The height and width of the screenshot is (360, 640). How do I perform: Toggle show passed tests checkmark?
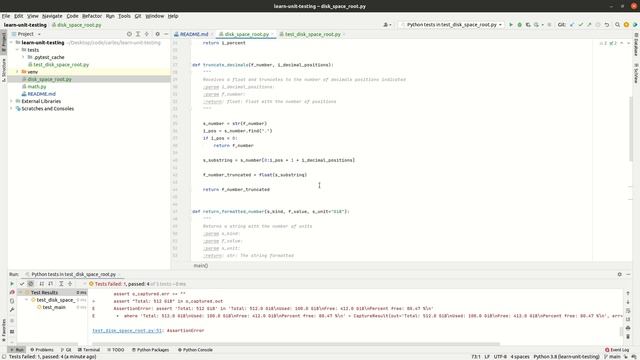click(x=22, y=284)
